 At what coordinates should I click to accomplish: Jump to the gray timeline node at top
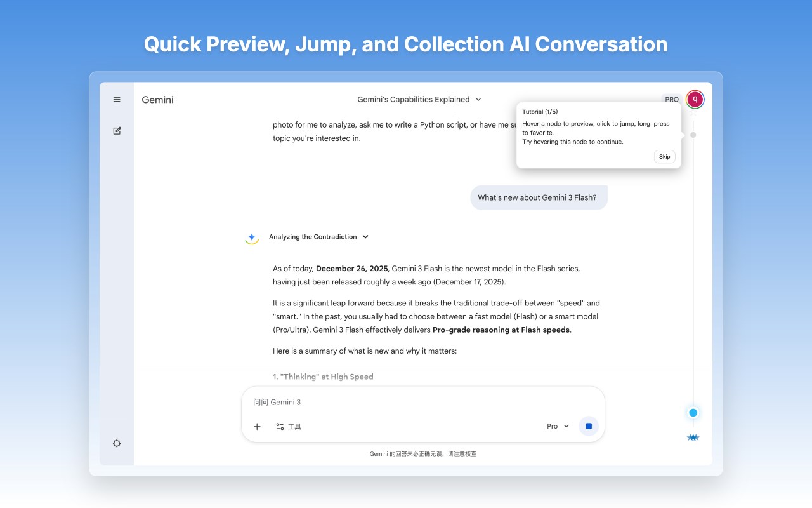(693, 135)
